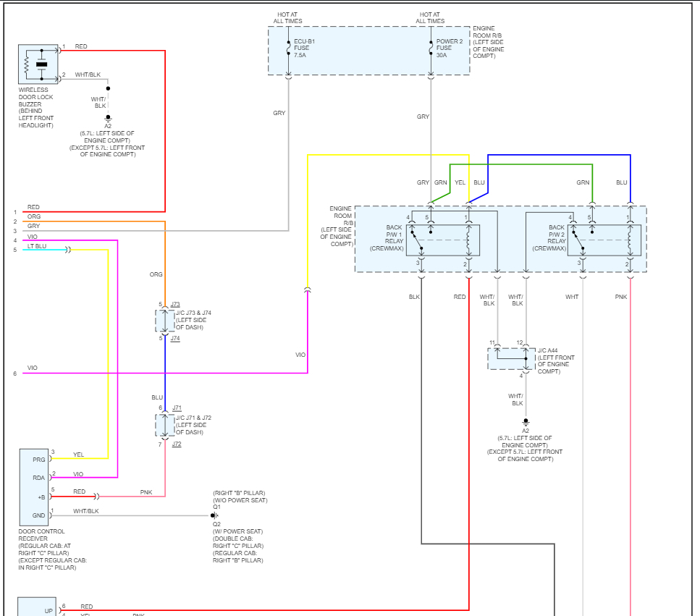Click the J72 connector label
700x616 pixels.
click(x=177, y=444)
